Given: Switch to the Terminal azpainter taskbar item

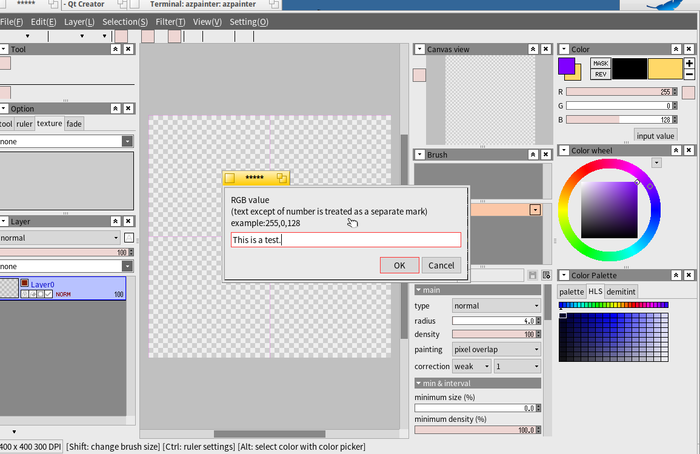Looking at the screenshot, I should tap(203, 4).
